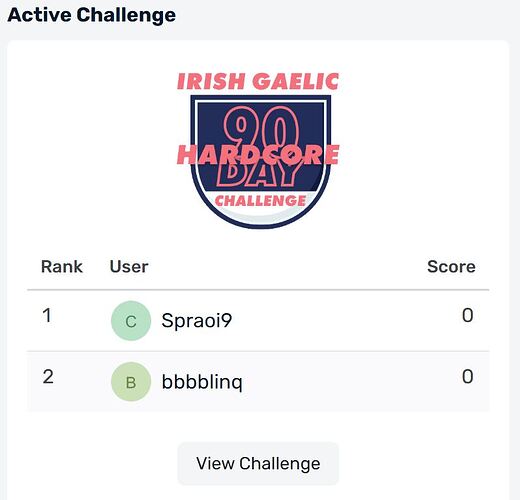The image size is (520, 500).
Task: Open the Spraoi9 username
Action: point(197,321)
